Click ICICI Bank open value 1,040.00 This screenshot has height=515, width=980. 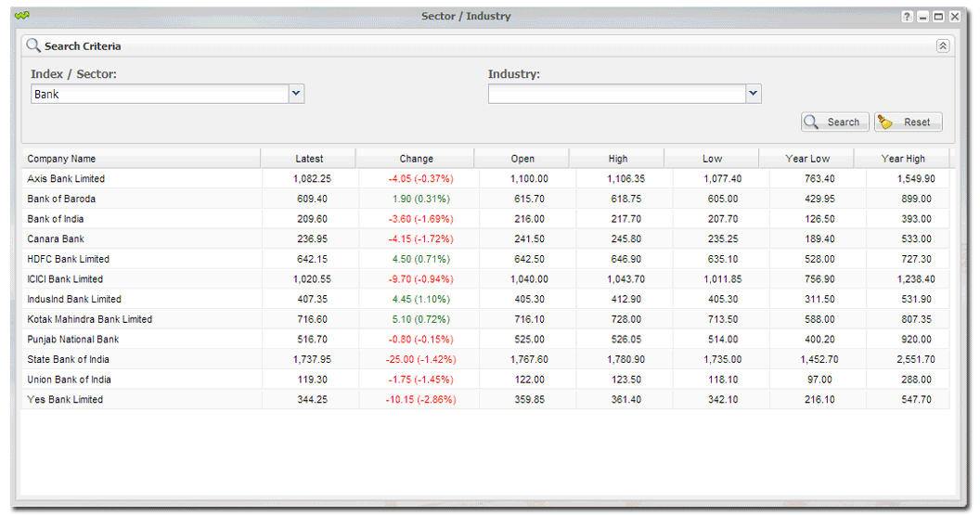[x=529, y=278]
